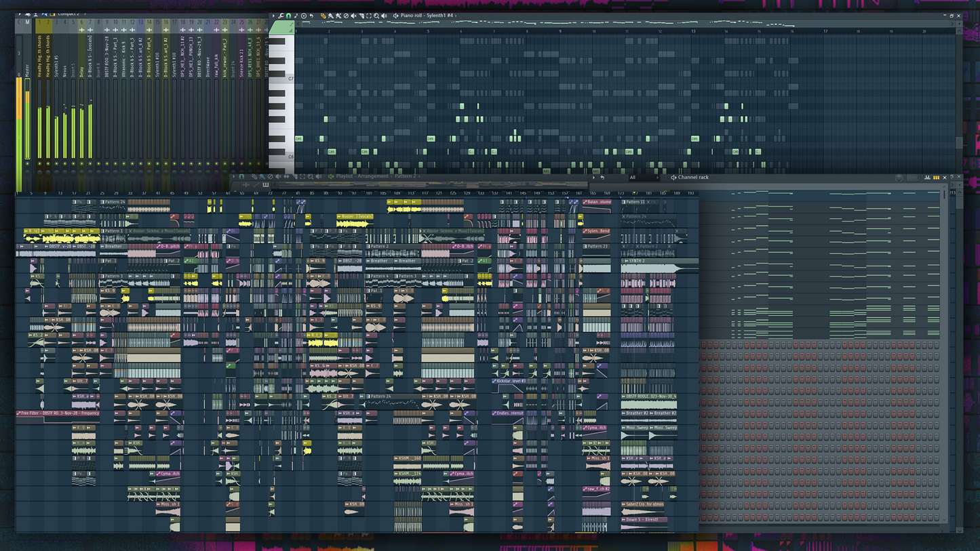Select the Piano roll delete tool

pos(346,16)
